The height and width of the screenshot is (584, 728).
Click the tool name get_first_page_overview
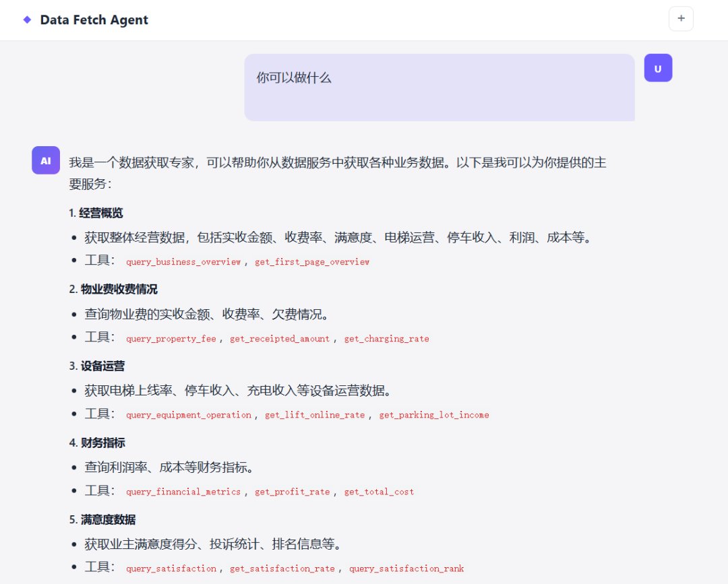coord(312,262)
